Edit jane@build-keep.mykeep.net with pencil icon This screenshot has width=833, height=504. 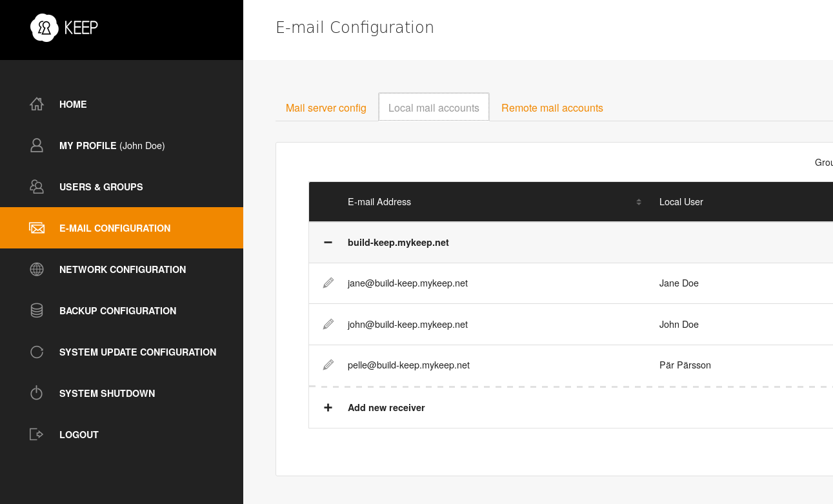(x=328, y=283)
